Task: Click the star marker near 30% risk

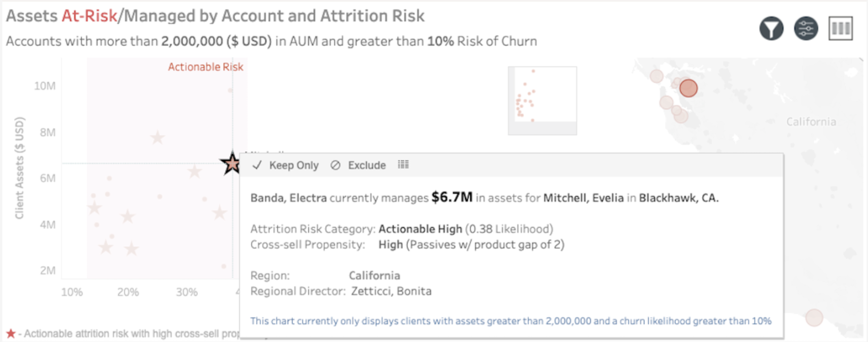Action: [x=194, y=171]
